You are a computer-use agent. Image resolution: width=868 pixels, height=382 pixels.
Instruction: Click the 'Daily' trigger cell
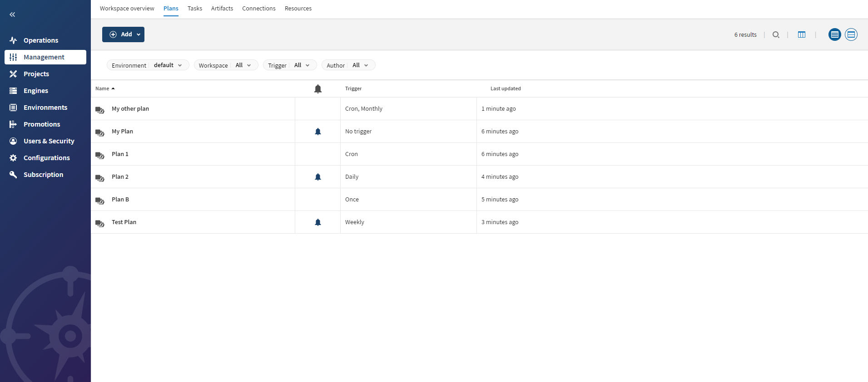click(408, 177)
